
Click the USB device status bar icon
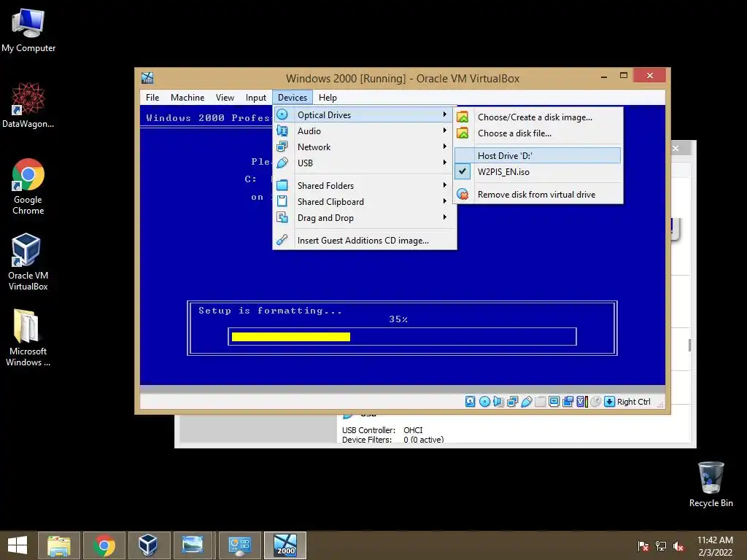(x=527, y=402)
